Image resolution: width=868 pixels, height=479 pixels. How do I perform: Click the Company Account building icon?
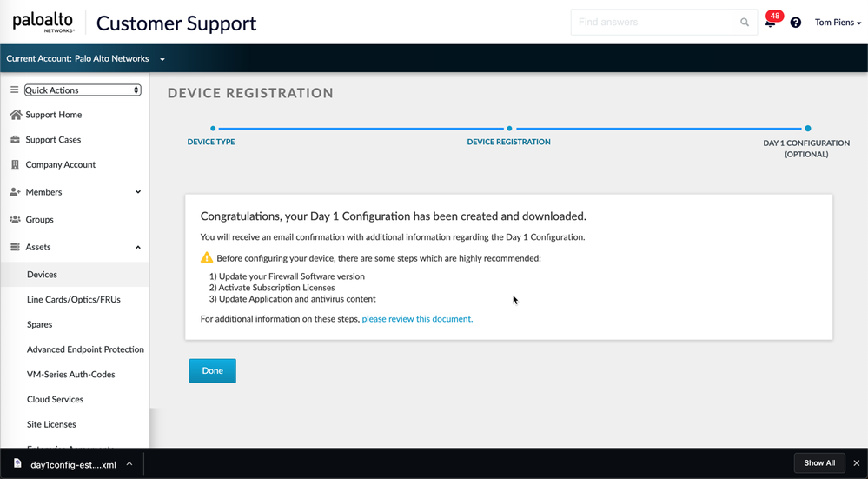click(x=15, y=165)
